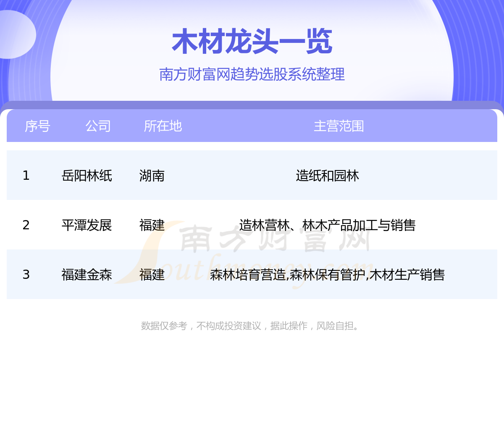The image size is (504, 441).
Task: Select the row number 3 cell
Action: coord(26,275)
